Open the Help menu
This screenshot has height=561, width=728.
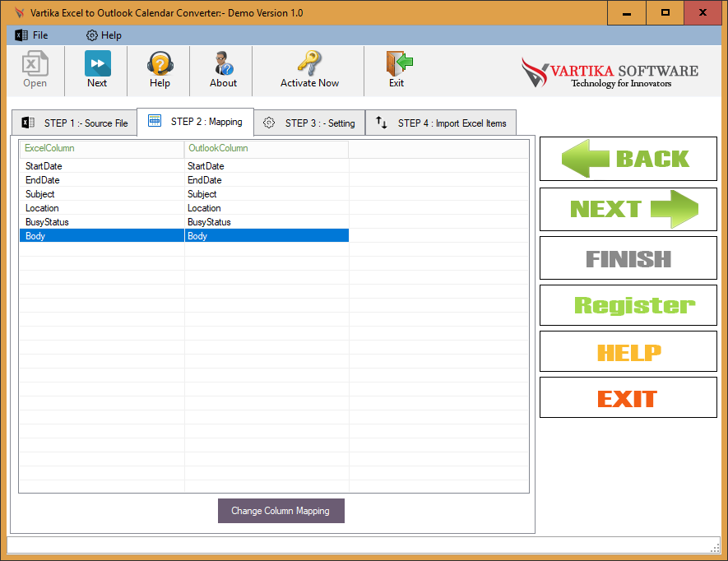(111, 35)
